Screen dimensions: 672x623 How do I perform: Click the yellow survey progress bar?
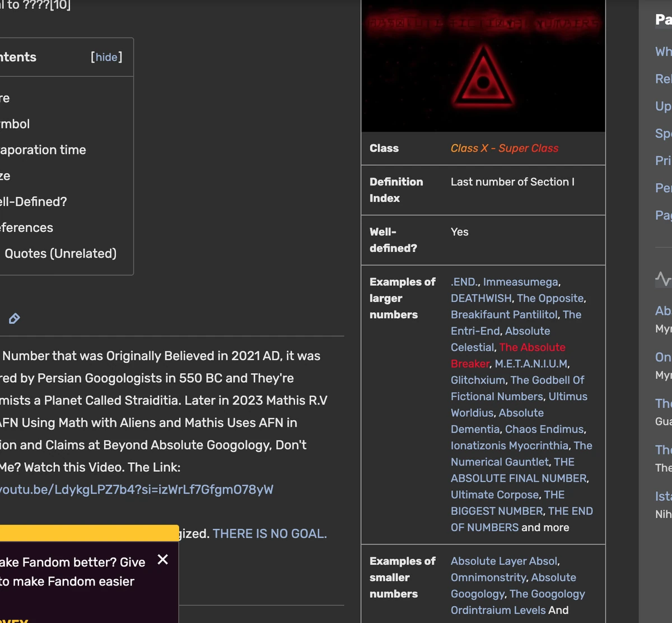90,533
